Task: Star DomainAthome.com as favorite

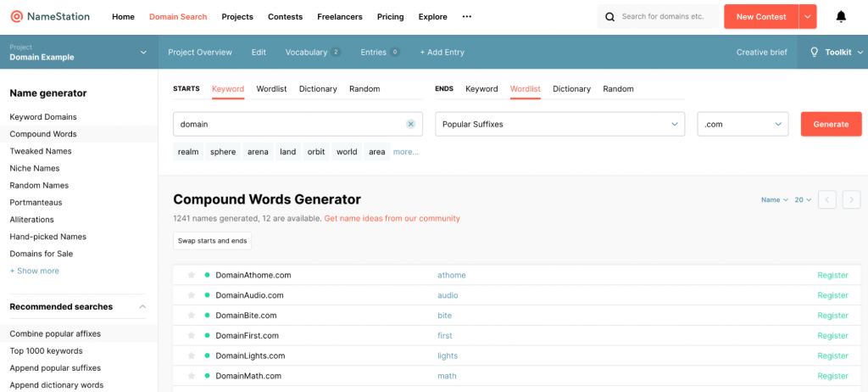Action: point(192,275)
